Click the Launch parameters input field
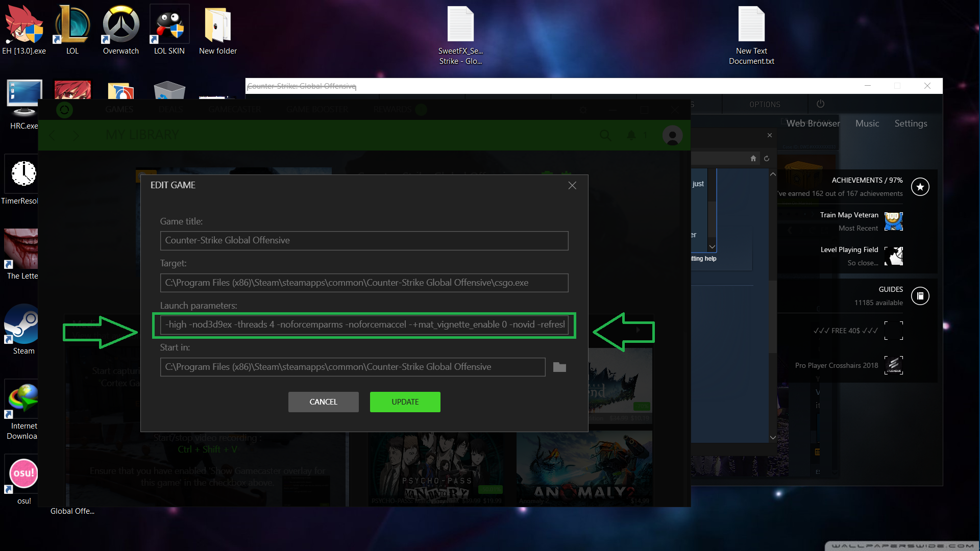This screenshot has height=551, width=980. 364,325
